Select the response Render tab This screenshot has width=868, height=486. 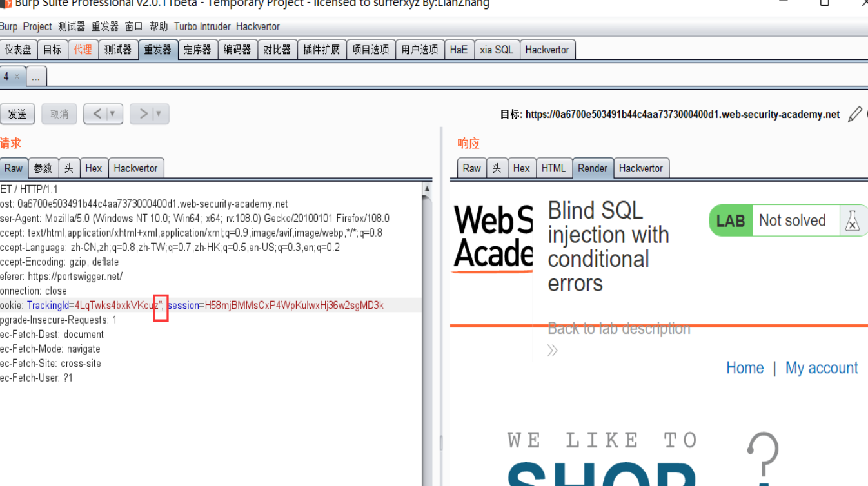coord(593,168)
